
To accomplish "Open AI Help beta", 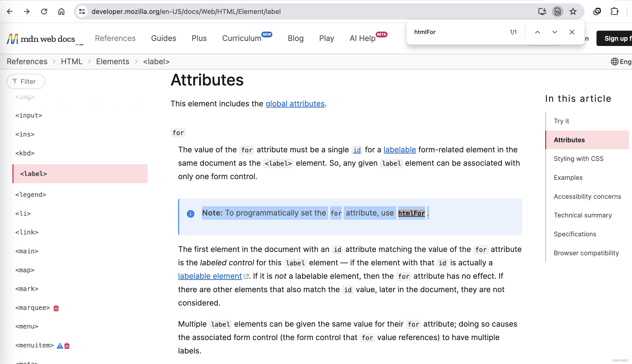I will 363,38.
